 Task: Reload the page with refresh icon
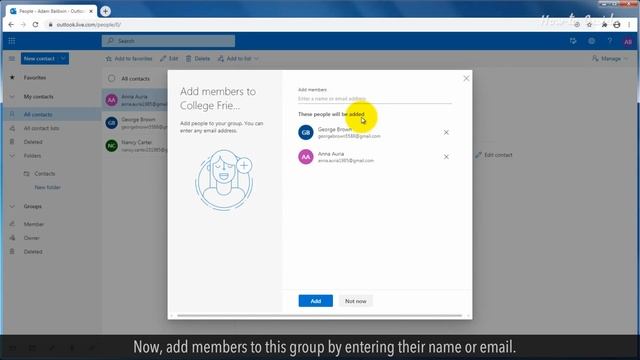click(x=36, y=24)
